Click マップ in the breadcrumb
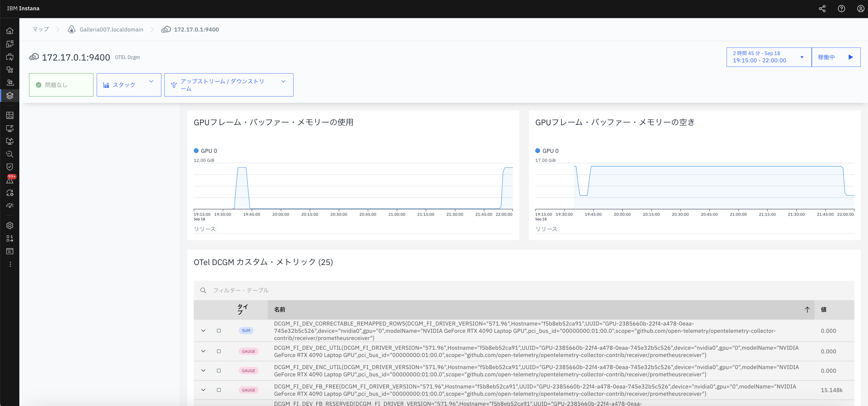The height and width of the screenshot is (406, 868). (40, 29)
